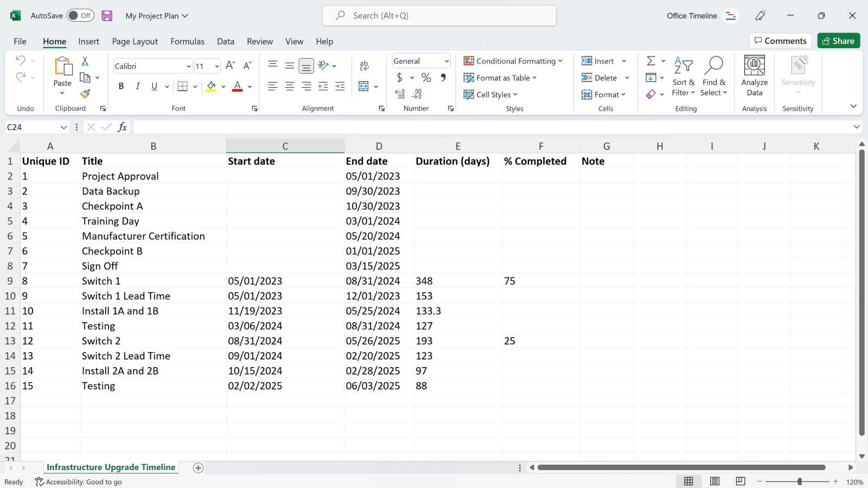This screenshot has width=868, height=488.
Task: Apply Percent Style formatting
Action: tap(426, 78)
